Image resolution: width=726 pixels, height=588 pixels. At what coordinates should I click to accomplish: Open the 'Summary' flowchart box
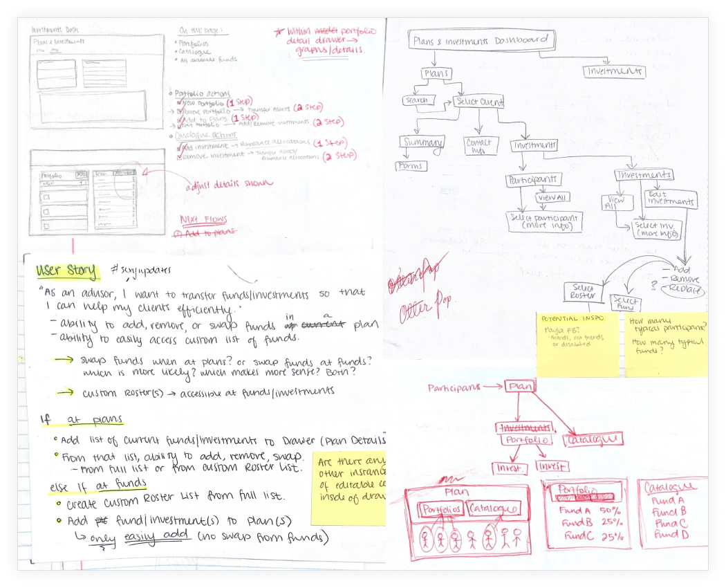(422, 143)
